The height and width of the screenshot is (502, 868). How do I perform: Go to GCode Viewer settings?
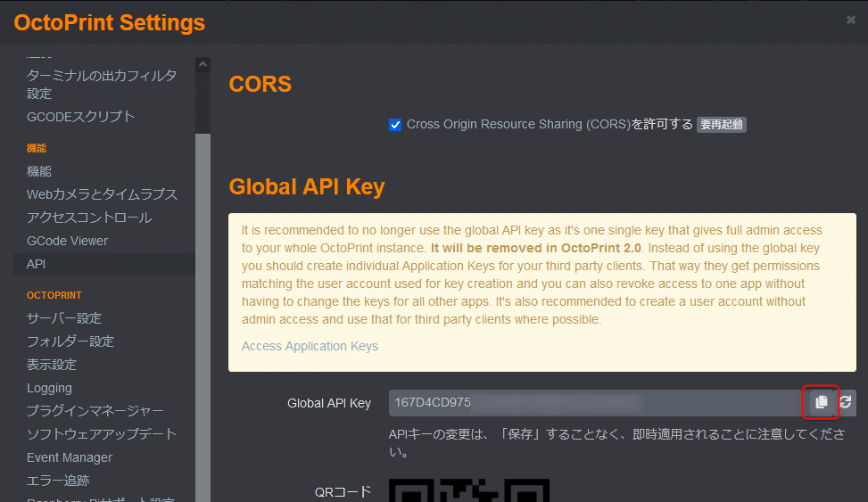click(x=67, y=241)
